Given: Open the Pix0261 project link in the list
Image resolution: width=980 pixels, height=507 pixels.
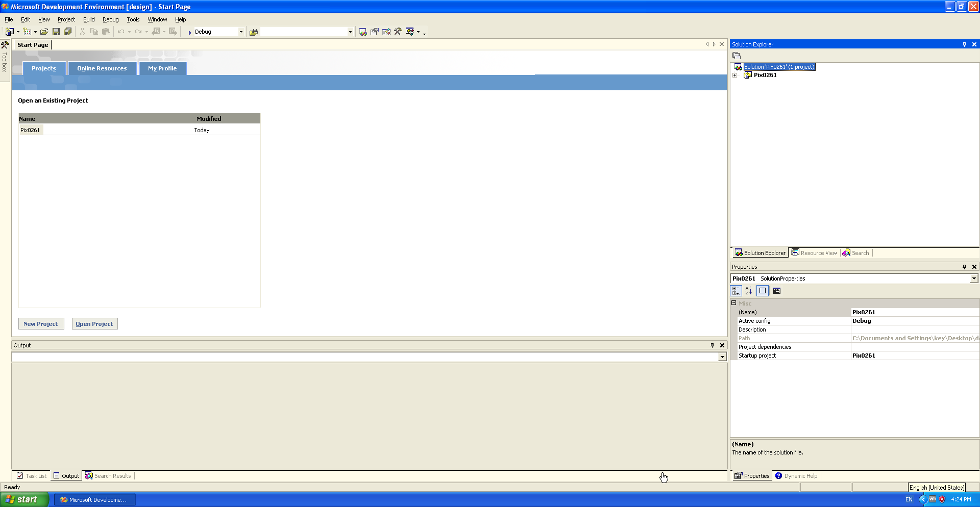Looking at the screenshot, I should pyautogui.click(x=30, y=130).
